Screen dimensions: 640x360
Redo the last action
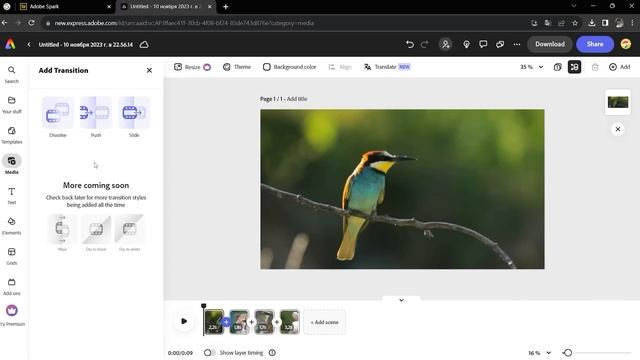424,44
